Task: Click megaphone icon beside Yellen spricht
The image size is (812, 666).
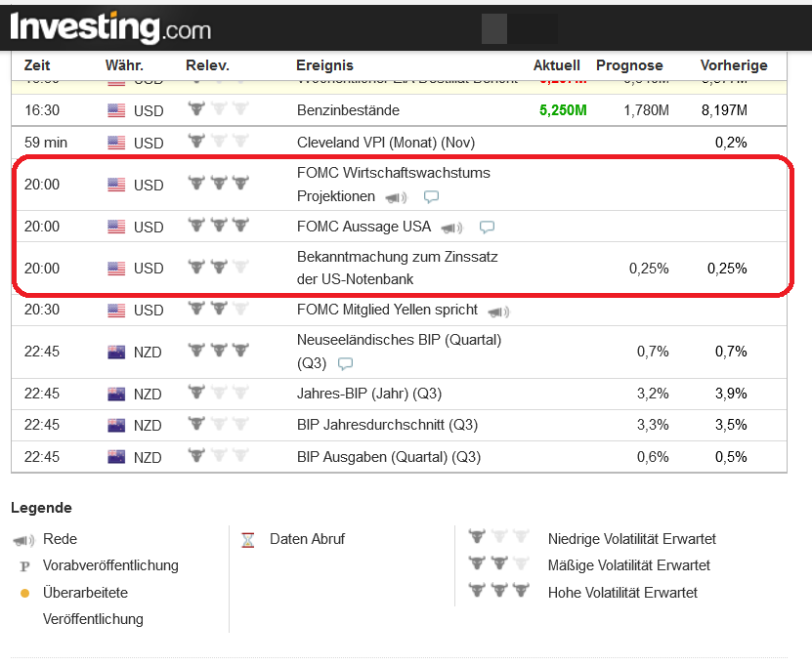Action: pyautogui.click(x=498, y=312)
